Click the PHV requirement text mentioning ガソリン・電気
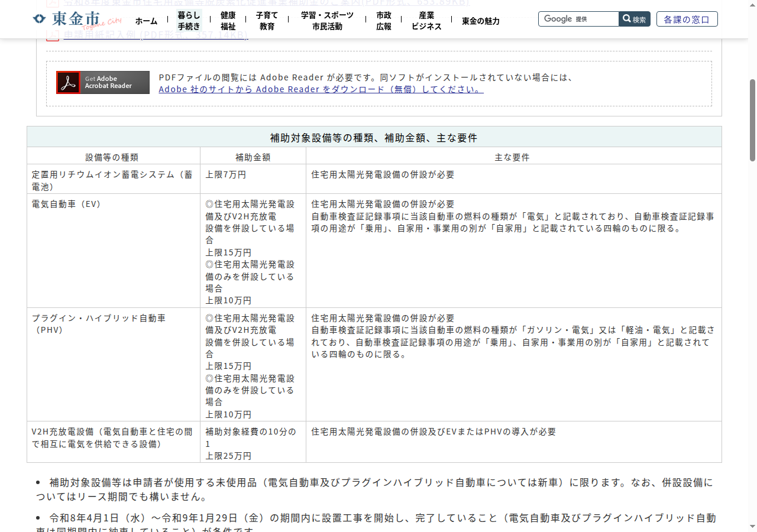757x532 pixels. point(513,336)
